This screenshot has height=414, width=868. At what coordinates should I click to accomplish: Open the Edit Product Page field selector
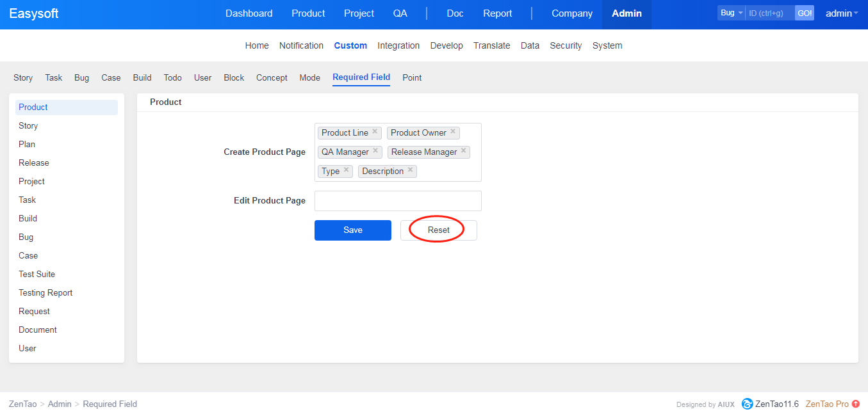click(x=398, y=201)
